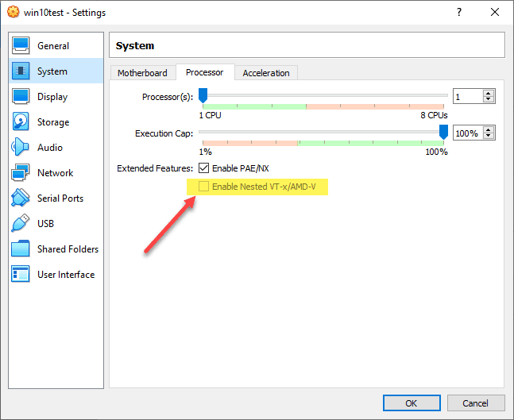This screenshot has width=514, height=420.
Task: Switch to the Processor tab
Action: 205,72
